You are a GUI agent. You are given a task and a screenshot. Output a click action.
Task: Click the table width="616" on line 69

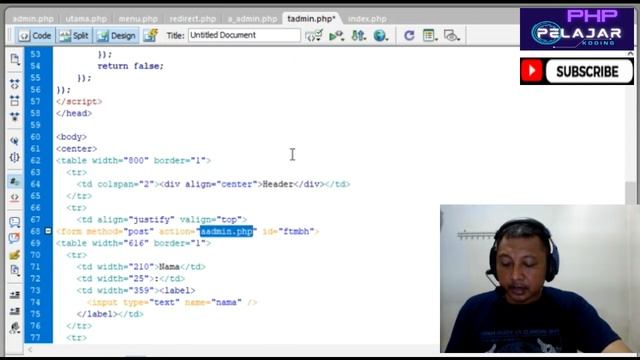[133, 243]
